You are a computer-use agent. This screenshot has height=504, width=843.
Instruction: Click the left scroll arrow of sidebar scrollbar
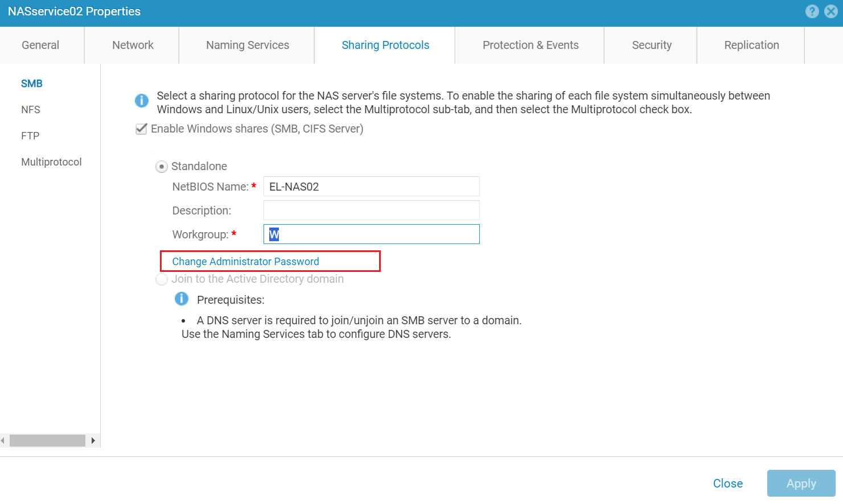pyautogui.click(x=3, y=440)
